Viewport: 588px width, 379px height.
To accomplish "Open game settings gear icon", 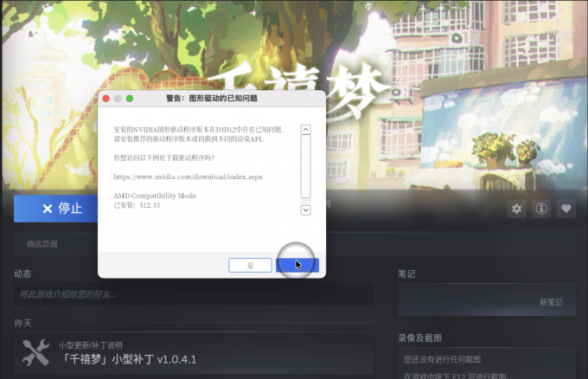I will coord(516,209).
